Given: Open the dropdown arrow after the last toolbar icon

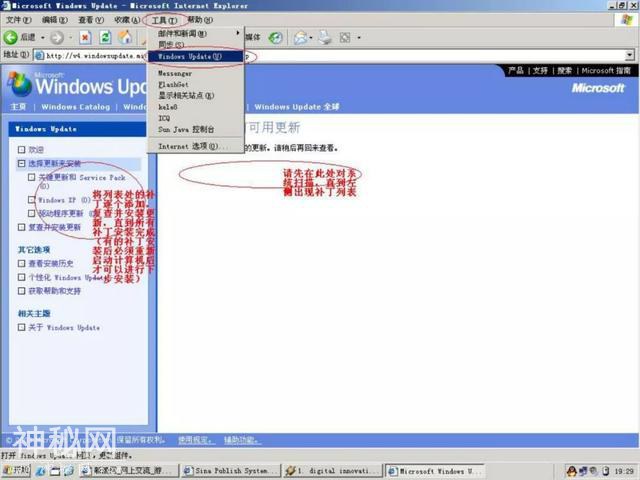Looking at the screenshot, I should pos(359,38).
